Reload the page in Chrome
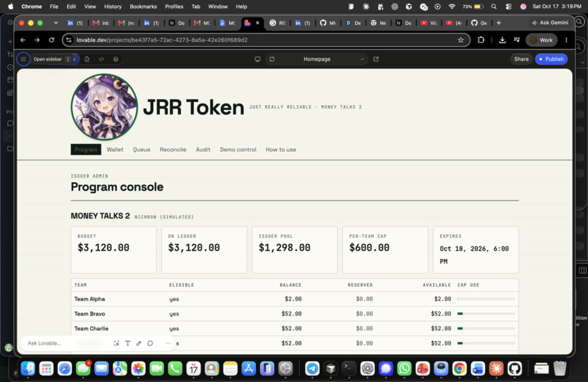588x382 pixels. [x=51, y=40]
